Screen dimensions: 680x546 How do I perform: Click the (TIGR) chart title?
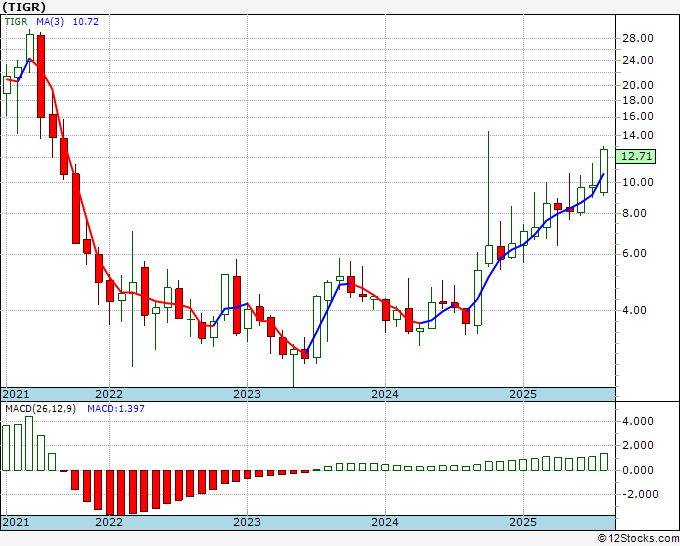24,7
